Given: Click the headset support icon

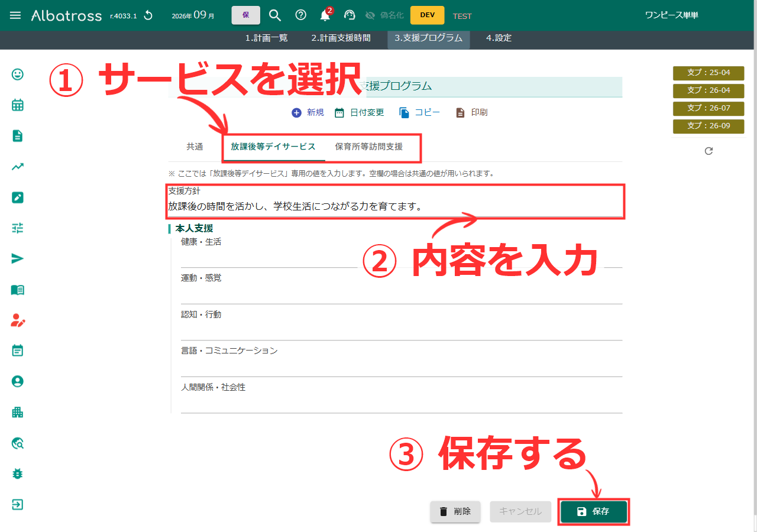Looking at the screenshot, I should pyautogui.click(x=350, y=15).
